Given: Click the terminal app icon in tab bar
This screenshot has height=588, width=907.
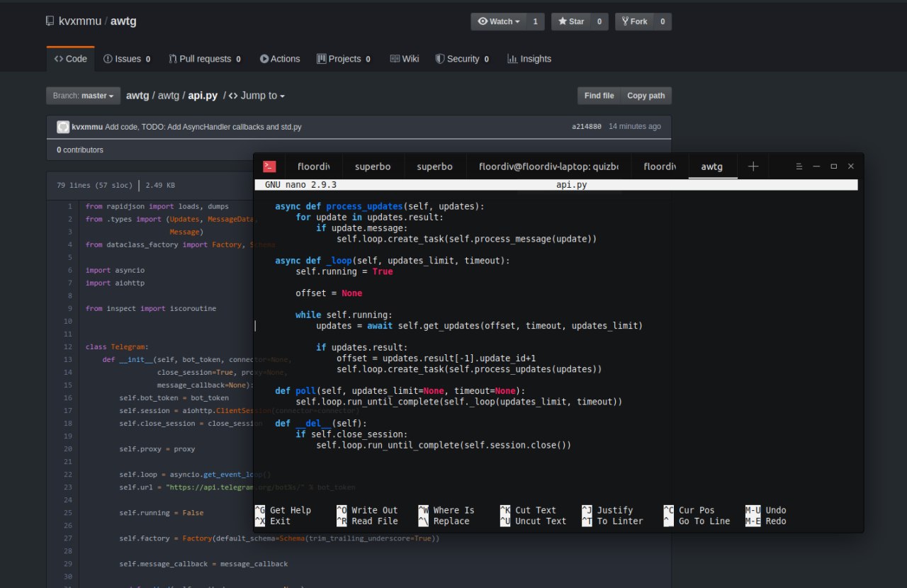Looking at the screenshot, I should (x=269, y=166).
